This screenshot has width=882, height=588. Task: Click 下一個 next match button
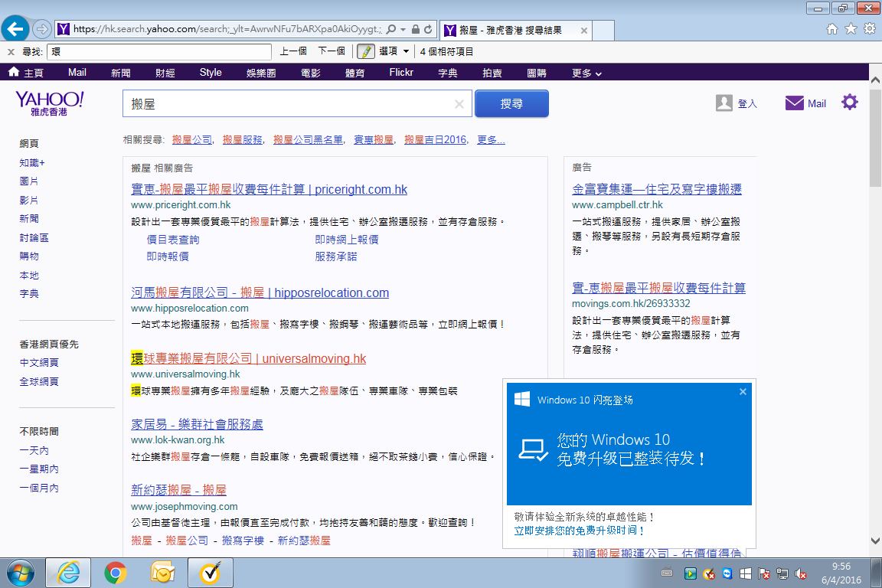click(x=332, y=52)
